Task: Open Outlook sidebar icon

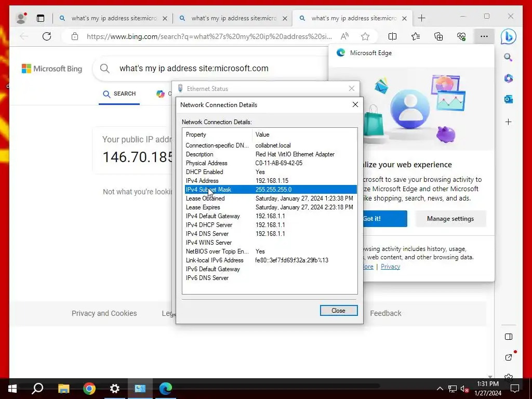Action: pyautogui.click(x=508, y=99)
